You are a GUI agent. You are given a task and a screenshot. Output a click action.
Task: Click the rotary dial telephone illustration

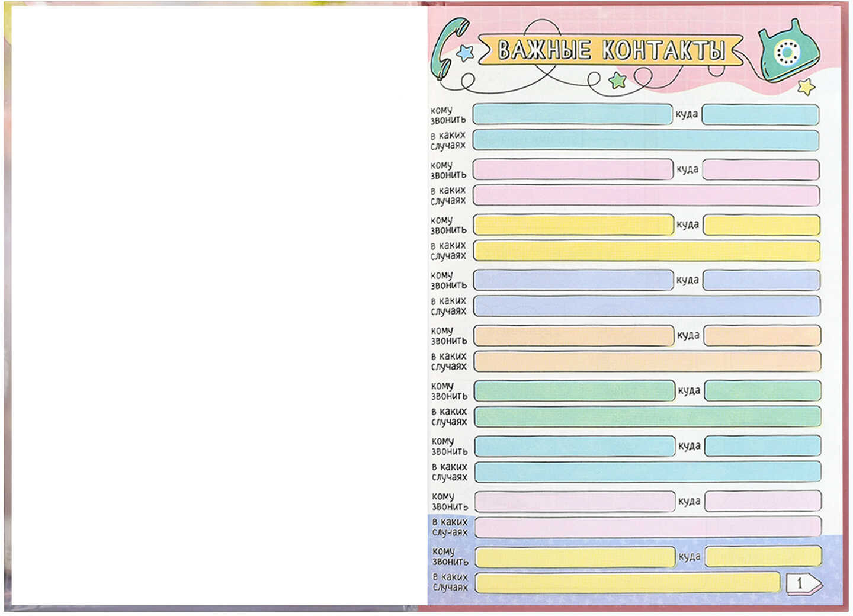pos(788,52)
